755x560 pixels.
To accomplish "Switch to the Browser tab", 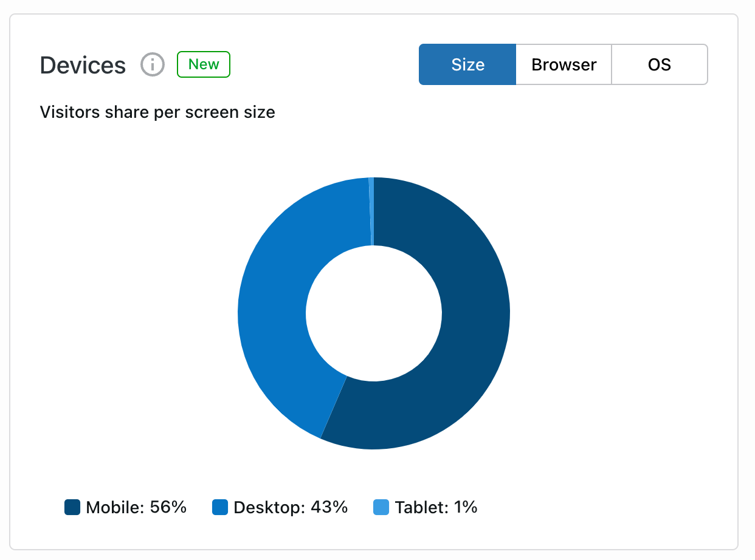I will tap(564, 64).
